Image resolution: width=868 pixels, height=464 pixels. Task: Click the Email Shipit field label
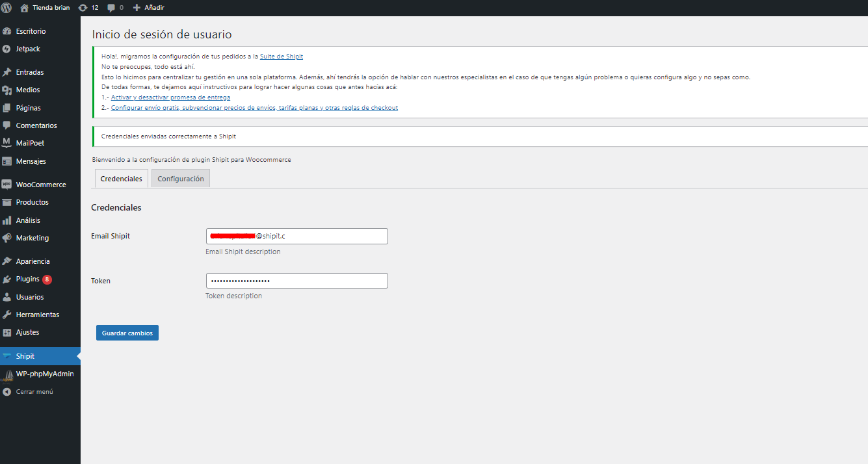click(x=111, y=236)
